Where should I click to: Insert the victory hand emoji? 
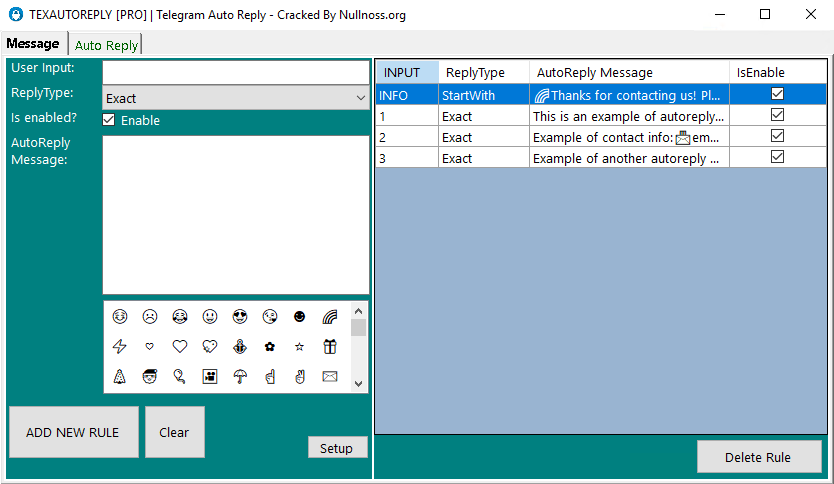tap(300, 377)
